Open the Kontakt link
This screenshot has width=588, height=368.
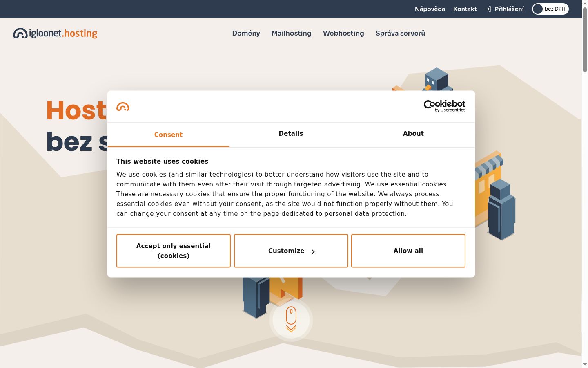pyautogui.click(x=465, y=9)
